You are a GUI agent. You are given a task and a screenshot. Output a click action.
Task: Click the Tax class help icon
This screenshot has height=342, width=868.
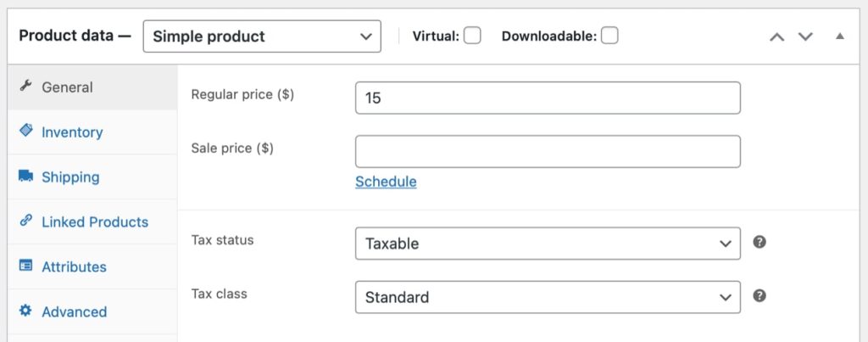pyautogui.click(x=759, y=296)
